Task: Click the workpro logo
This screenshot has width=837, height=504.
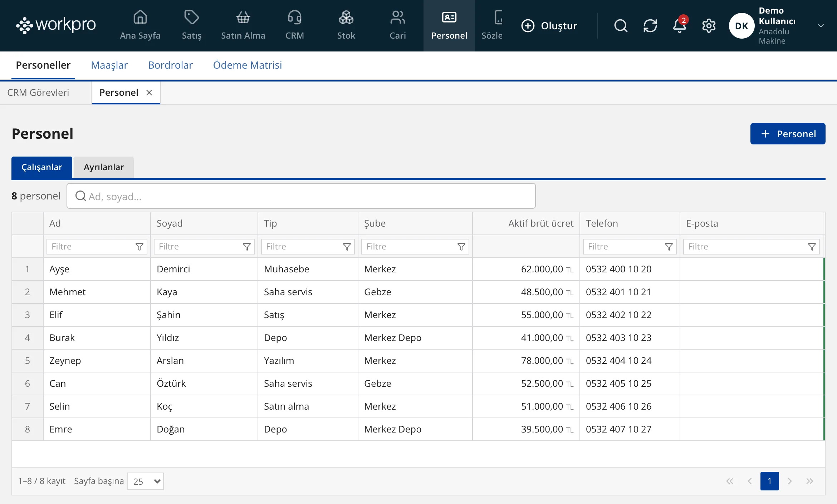Action: 56,25
